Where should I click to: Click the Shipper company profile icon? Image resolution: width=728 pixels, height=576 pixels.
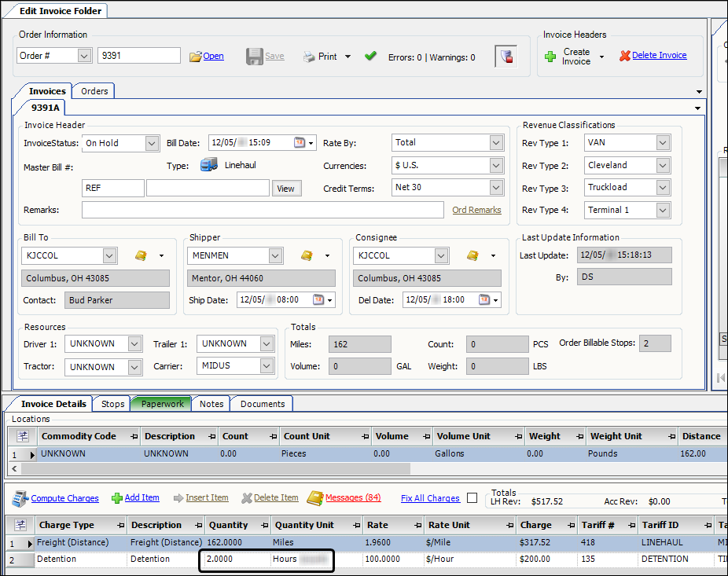tap(307, 255)
